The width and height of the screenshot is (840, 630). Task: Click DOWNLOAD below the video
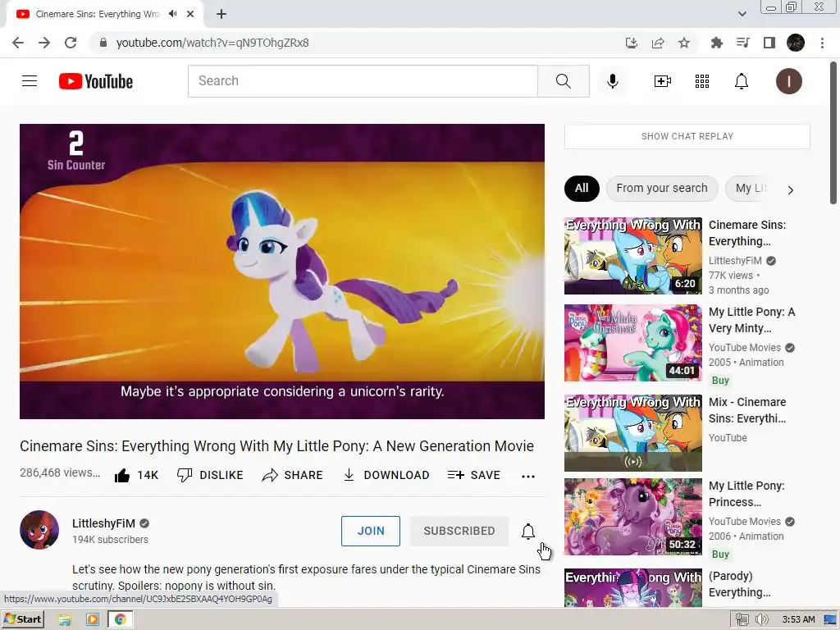pos(386,475)
